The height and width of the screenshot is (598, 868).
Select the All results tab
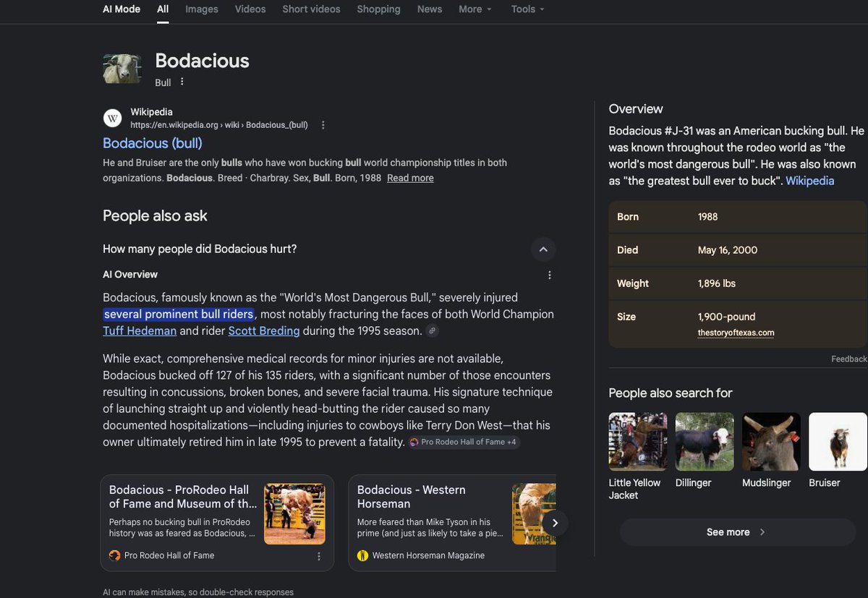coord(163,9)
